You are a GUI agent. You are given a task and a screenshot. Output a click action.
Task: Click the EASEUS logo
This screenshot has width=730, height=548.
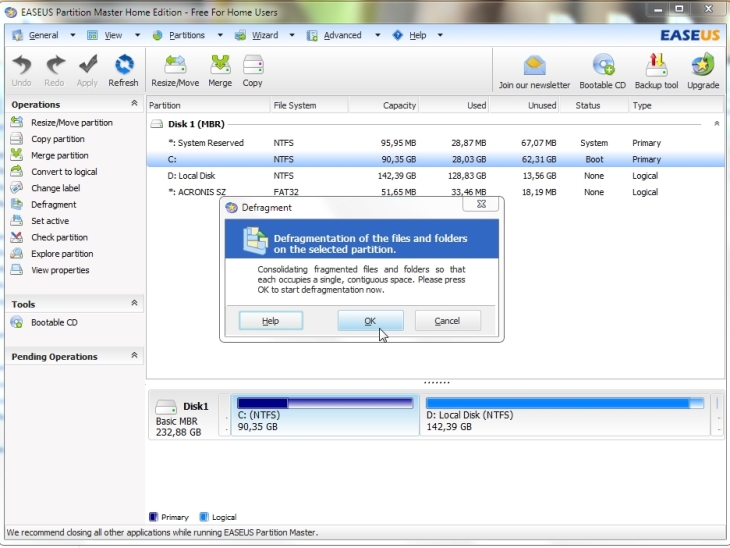coord(690,35)
